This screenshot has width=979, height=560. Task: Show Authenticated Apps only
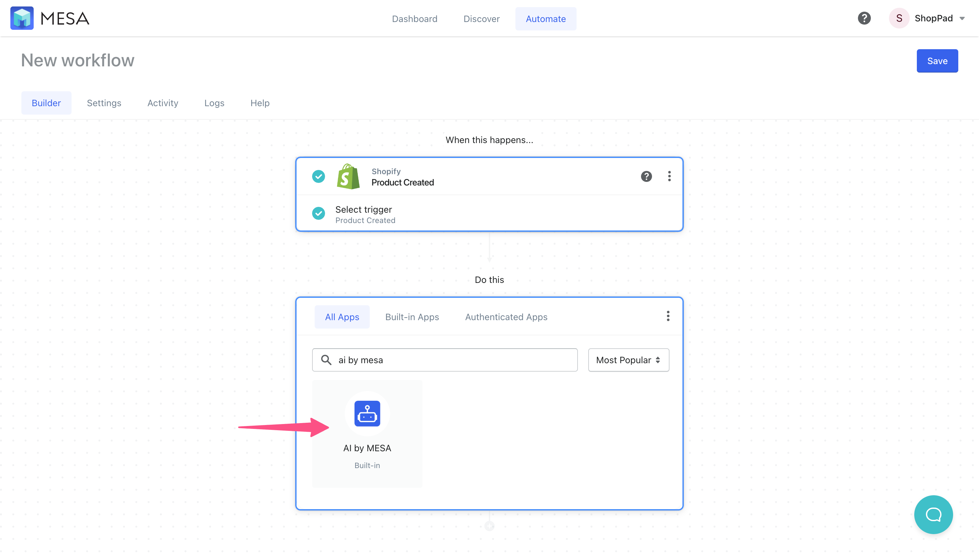pyautogui.click(x=506, y=317)
